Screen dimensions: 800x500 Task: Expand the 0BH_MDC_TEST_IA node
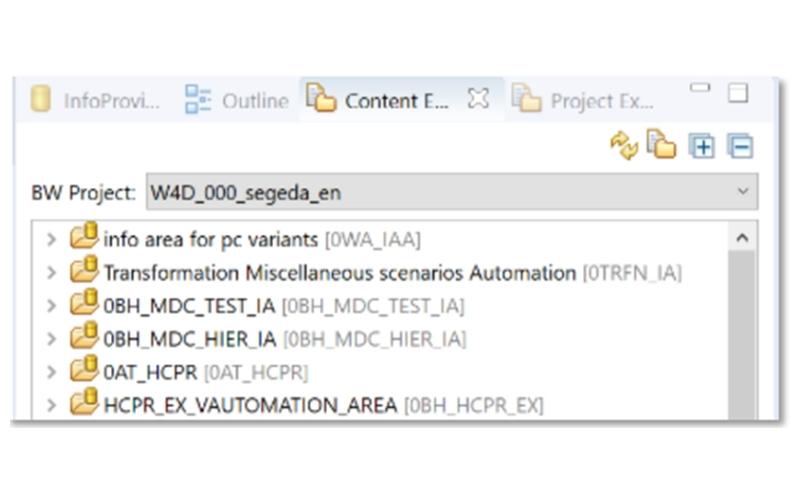(52, 306)
